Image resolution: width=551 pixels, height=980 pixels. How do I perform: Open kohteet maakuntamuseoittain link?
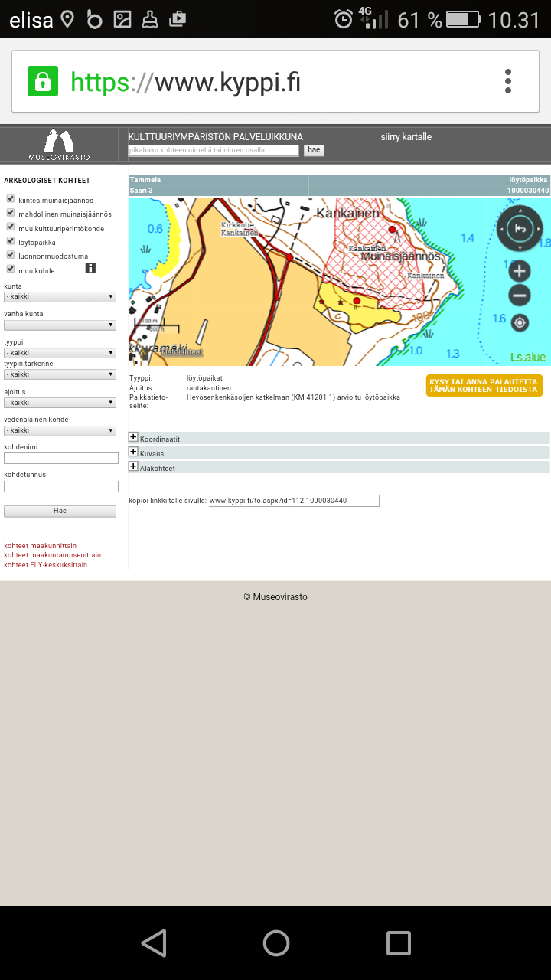tap(52, 555)
